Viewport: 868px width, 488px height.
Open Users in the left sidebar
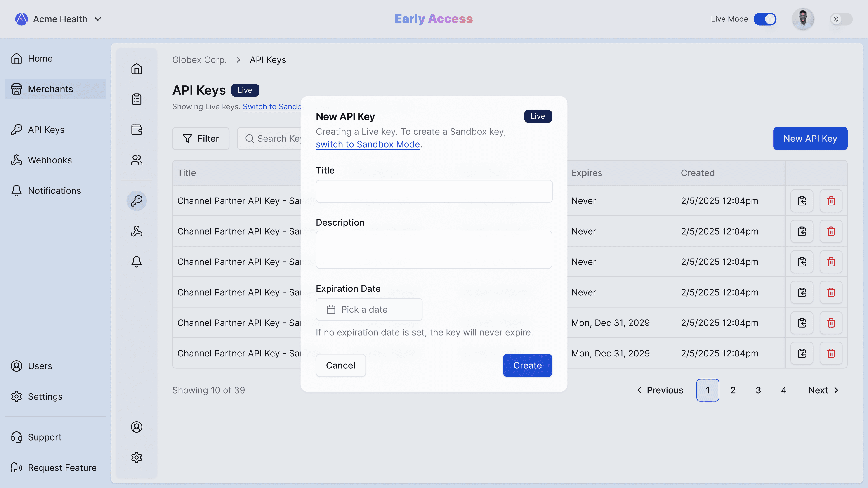coord(56,366)
